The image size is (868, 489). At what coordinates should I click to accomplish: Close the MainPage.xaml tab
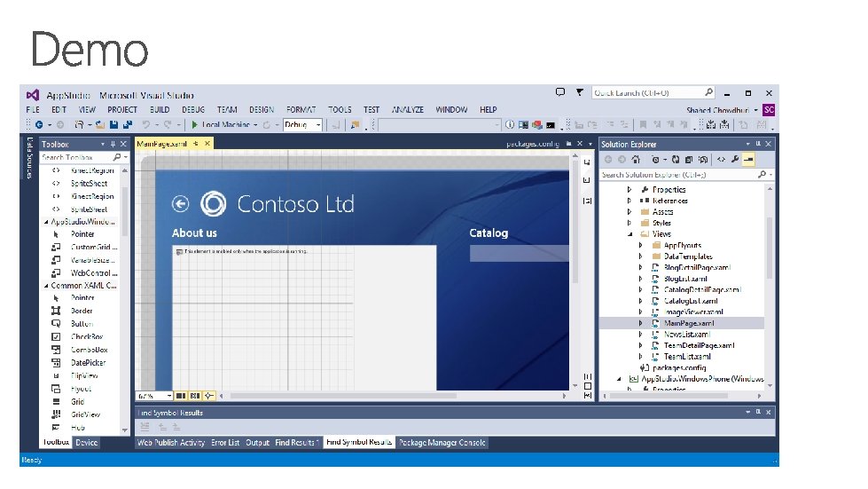click(x=207, y=144)
